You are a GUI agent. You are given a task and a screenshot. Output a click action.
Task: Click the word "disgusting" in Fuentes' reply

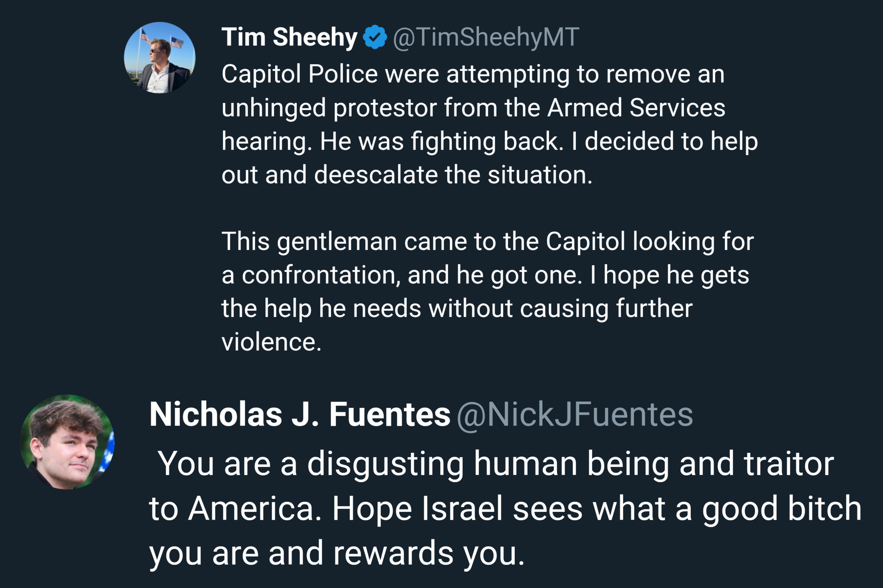click(385, 464)
